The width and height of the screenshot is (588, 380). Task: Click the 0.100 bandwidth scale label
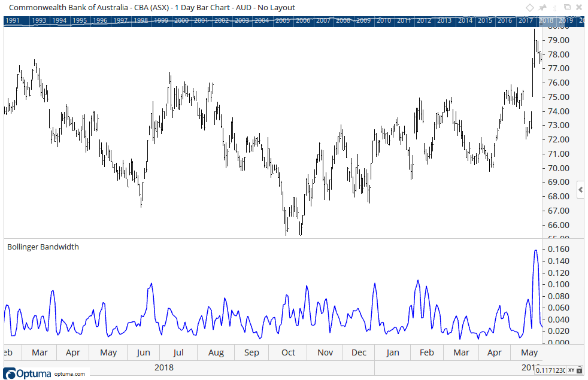[559, 284]
